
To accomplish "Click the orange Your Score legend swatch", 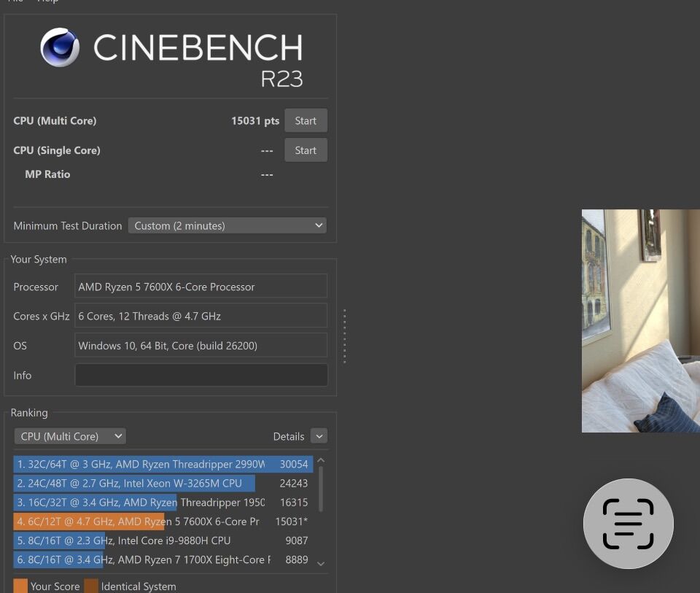I will pos(20,586).
